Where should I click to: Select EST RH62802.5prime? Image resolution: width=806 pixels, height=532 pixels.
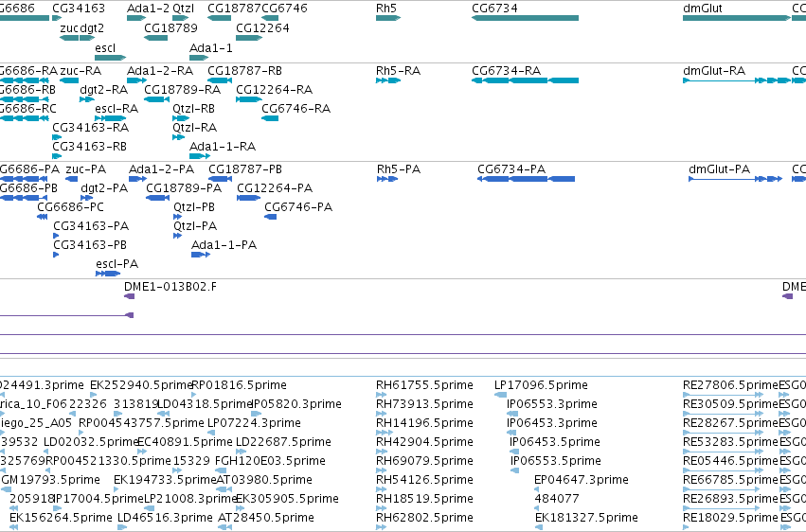coord(381,527)
